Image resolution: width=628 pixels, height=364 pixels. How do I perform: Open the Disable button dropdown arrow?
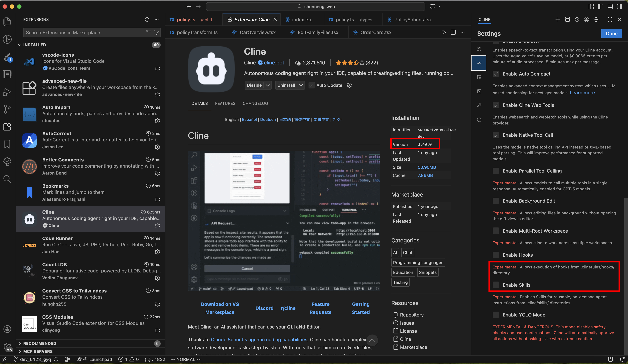pos(268,85)
